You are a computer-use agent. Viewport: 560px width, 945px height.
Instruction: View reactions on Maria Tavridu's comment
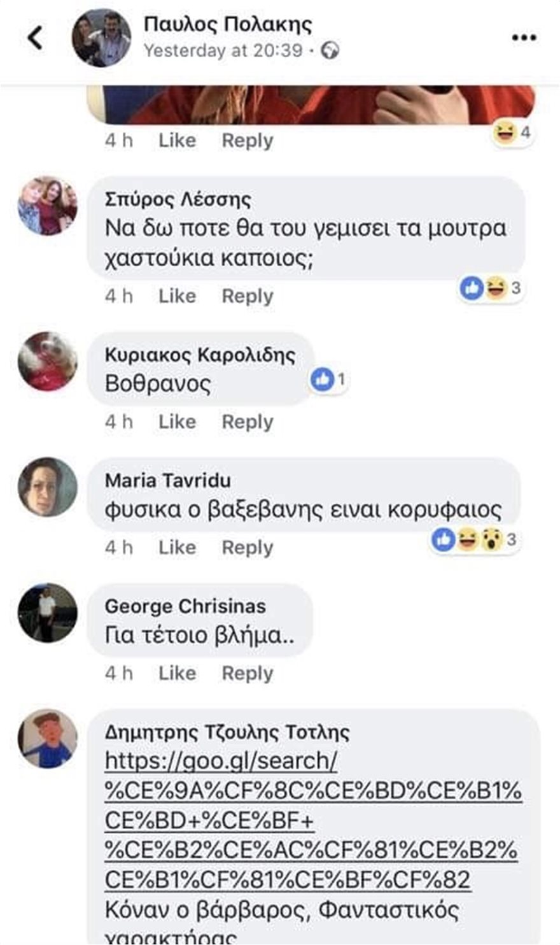(x=473, y=540)
